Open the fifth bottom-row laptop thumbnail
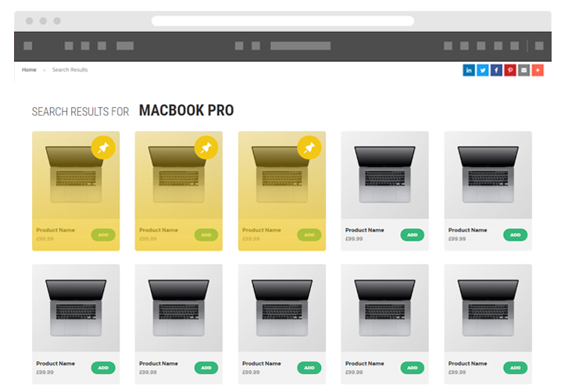Image resolution: width=568 pixels, height=392 pixels. coord(488,308)
